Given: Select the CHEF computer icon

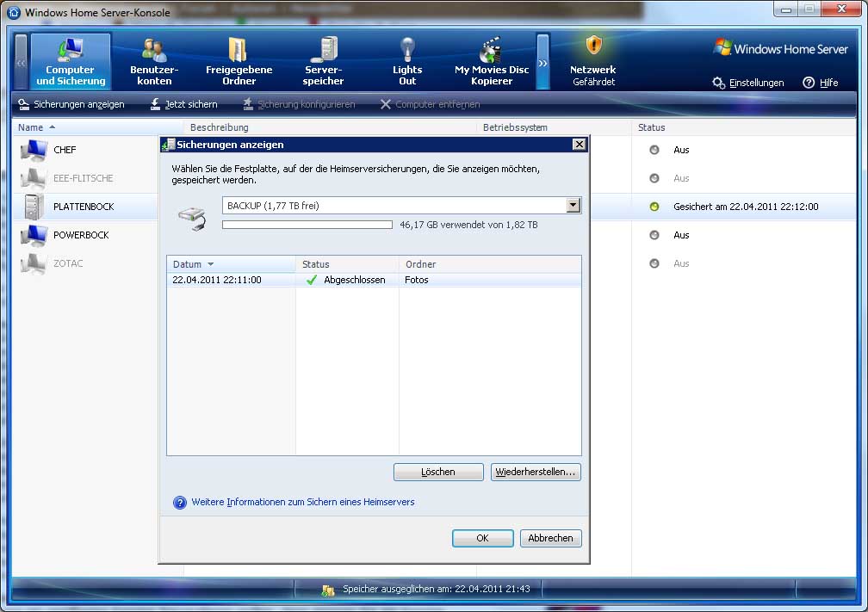Looking at the screenshot, I should point(34,150).
